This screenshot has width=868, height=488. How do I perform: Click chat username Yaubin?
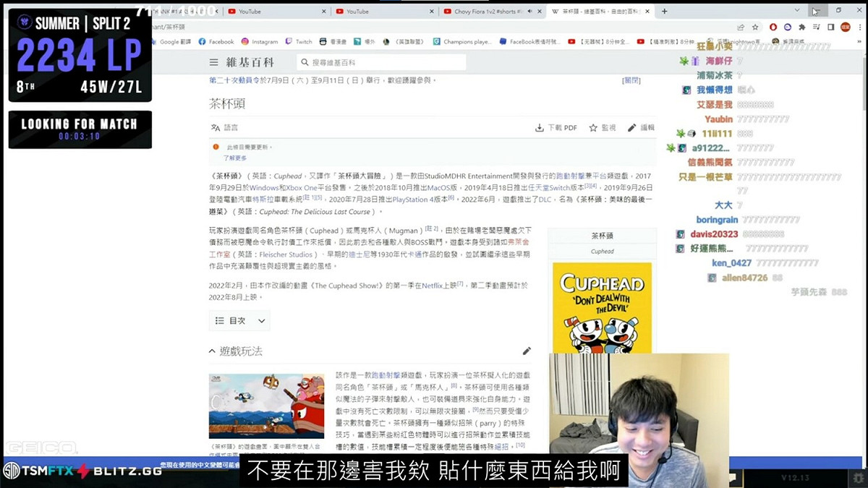[x=718, y=119]
